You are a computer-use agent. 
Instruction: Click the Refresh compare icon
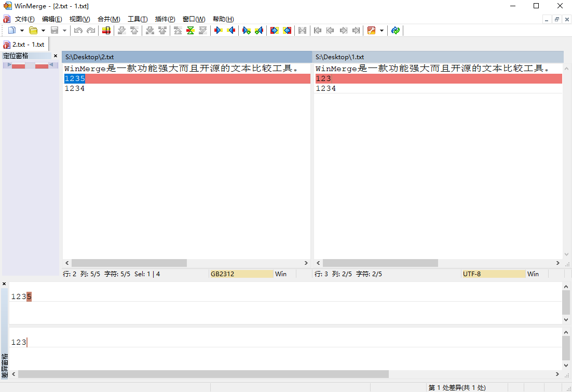coord(395,31)
